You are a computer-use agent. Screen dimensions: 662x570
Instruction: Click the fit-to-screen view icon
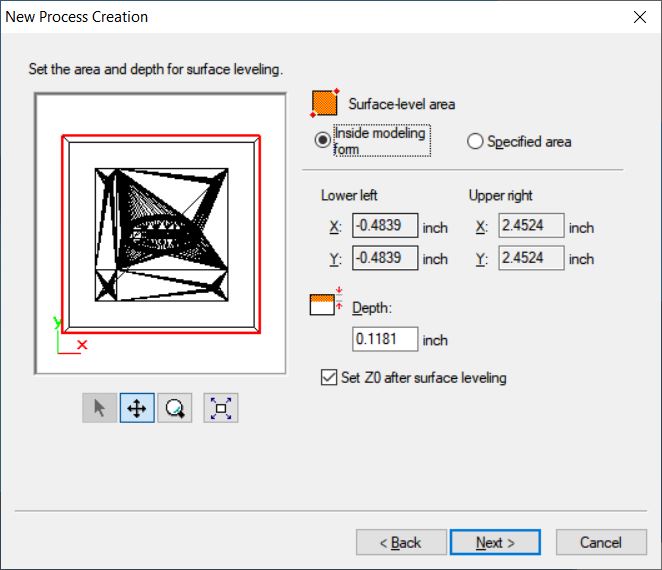pyautogui.click(x=221, y=408)
